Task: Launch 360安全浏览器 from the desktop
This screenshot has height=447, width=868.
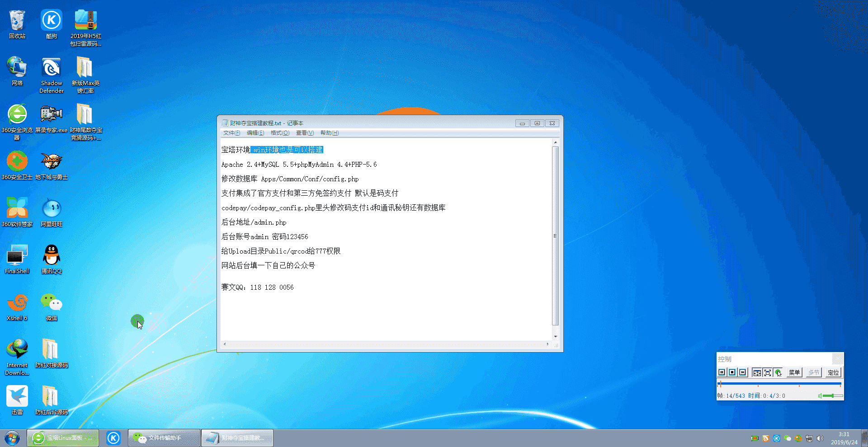Action: pos(17,122)
